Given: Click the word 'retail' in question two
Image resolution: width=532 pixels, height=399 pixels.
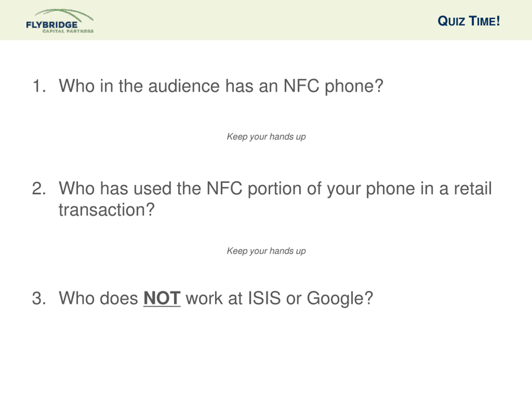Looking at the screenshot, I should pos(473,188).
